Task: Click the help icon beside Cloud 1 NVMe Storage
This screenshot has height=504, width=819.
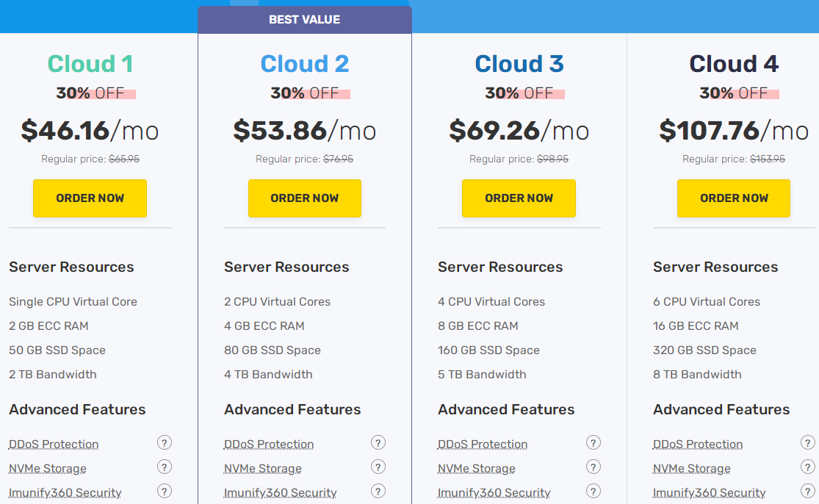Action: 165,467
